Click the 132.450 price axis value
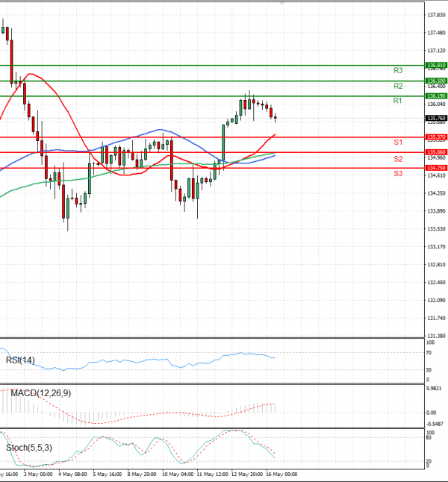Image resolution: width=448 pixels, height=482 pixels. click(x=436, y=283)
